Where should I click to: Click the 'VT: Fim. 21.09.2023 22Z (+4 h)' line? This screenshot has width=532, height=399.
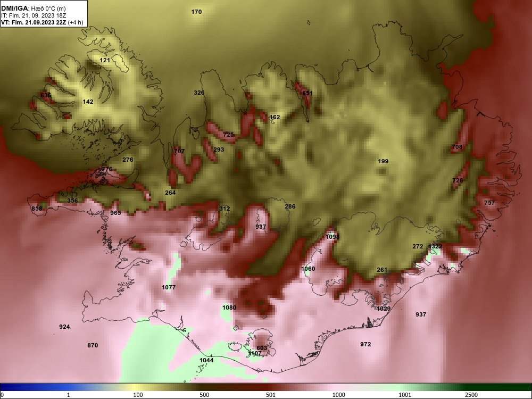[x=42, y=22]
